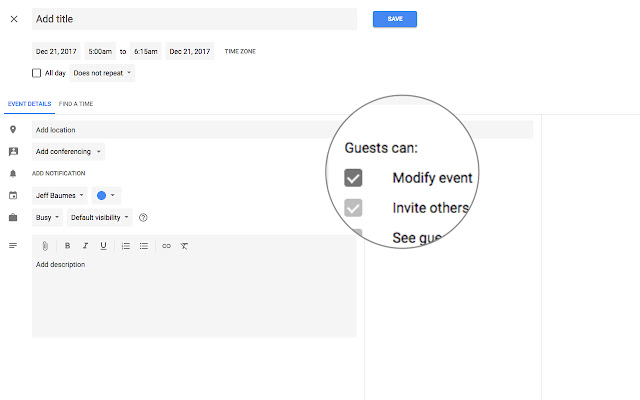Screen dimensions: 640x400
Task: Toggle the Modify event checkbox
Action: point(353,178)
